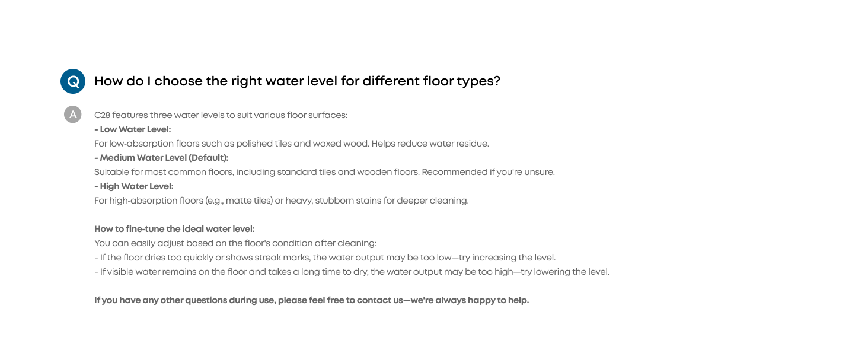Select the 'High Water Level' heading
Viewport: 868px width, 356px height.
(134, 186)
